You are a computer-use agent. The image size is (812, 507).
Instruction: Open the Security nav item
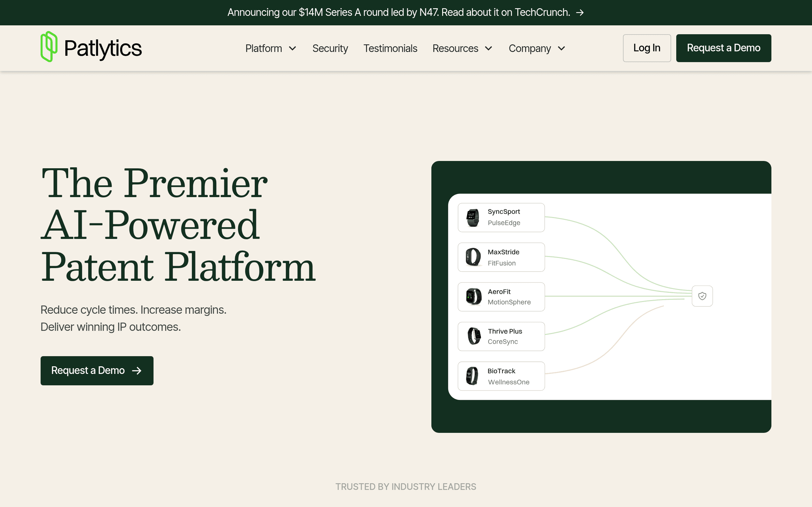pyautogui.click(x=330, y=48)
